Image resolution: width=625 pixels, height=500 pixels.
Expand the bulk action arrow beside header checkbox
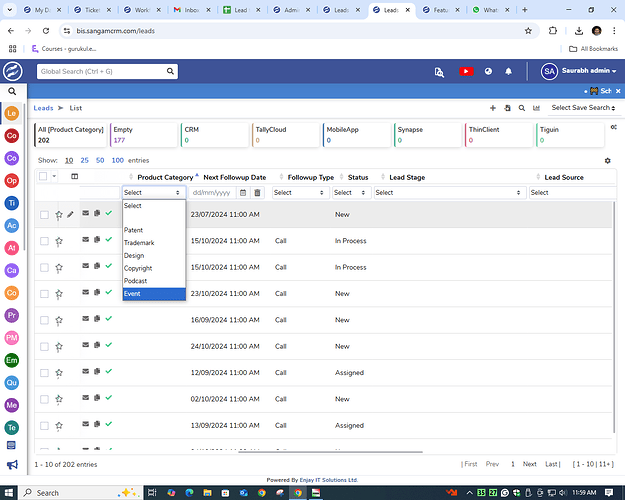[54, 176]
